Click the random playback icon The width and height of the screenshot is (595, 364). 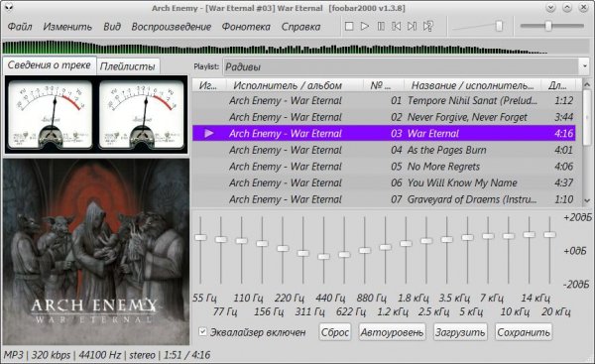[428, 26]
